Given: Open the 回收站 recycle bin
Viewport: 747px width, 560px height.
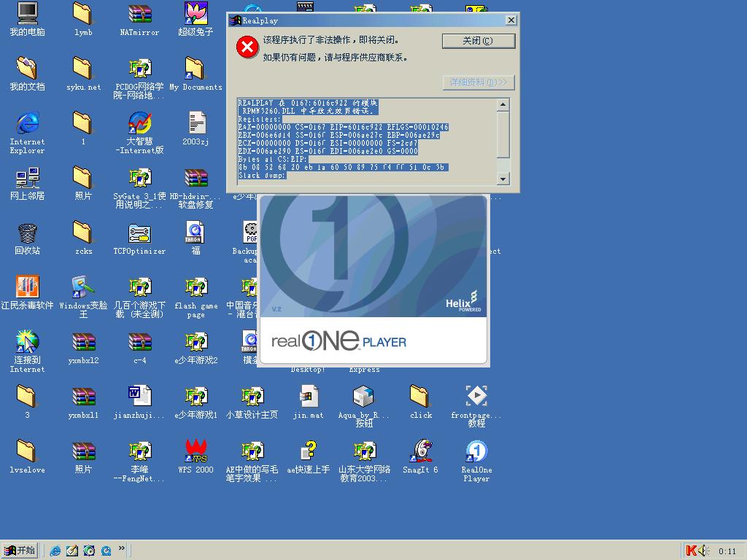Looking at the screenshot, I should tap(27, 233).
